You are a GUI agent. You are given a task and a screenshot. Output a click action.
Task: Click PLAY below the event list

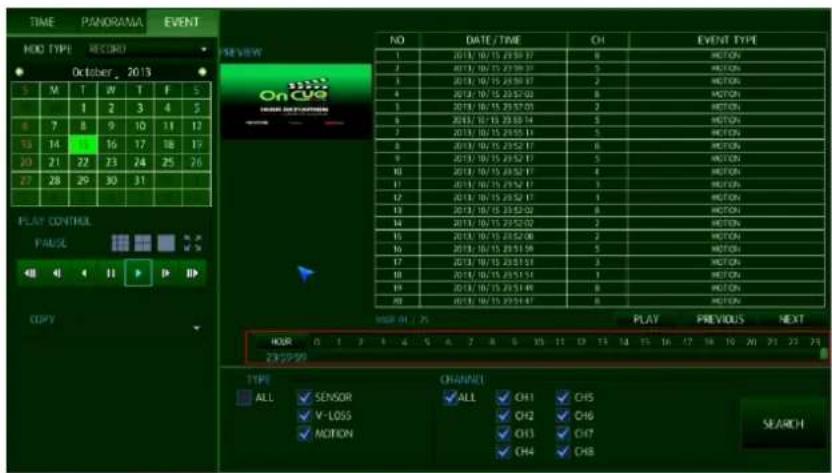[x=646, y=320]
